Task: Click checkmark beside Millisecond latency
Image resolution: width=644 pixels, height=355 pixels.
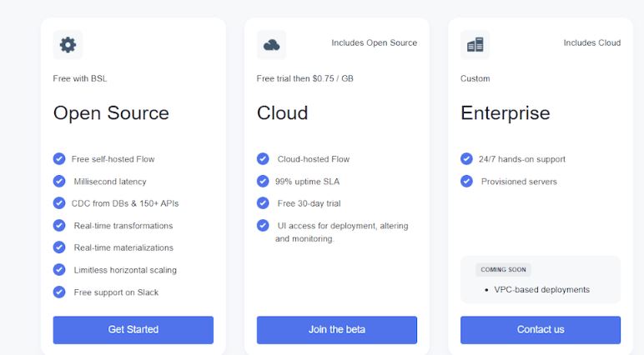Action: 59,181
